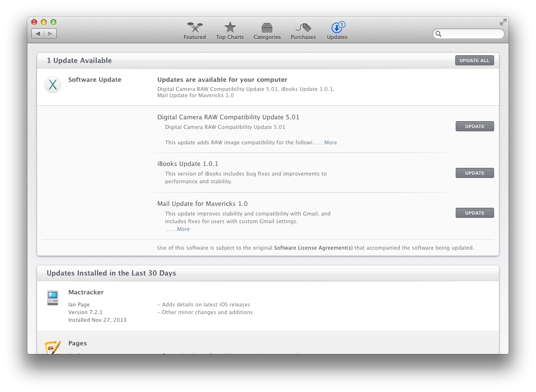Zoom window with the green button
The image size is (536, 392).
coord(53,22)
